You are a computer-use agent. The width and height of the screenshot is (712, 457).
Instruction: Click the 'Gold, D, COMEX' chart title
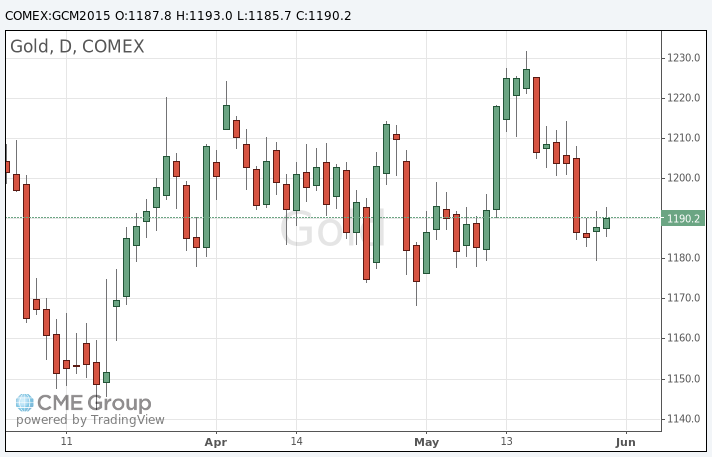[77, 46]
